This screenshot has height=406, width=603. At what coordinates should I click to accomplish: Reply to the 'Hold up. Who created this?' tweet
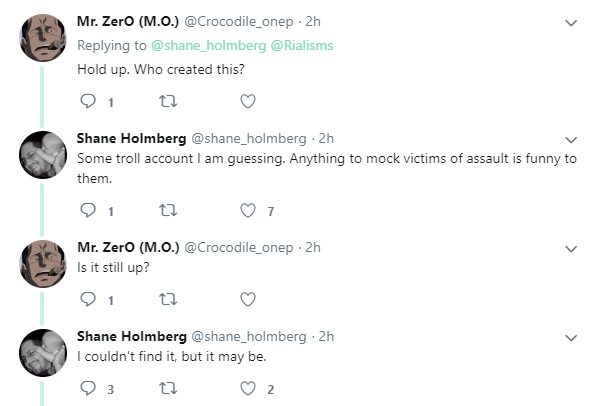pos(88,101)
